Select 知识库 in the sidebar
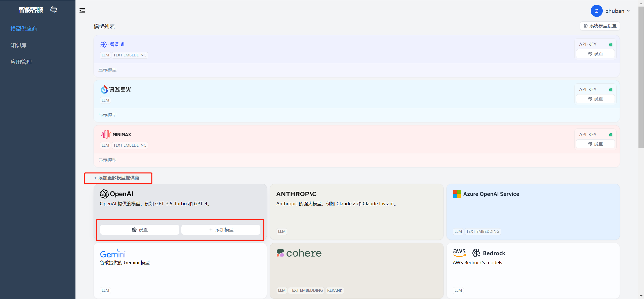The height and width of the screenshot is (299, 644). pos(18,45)
